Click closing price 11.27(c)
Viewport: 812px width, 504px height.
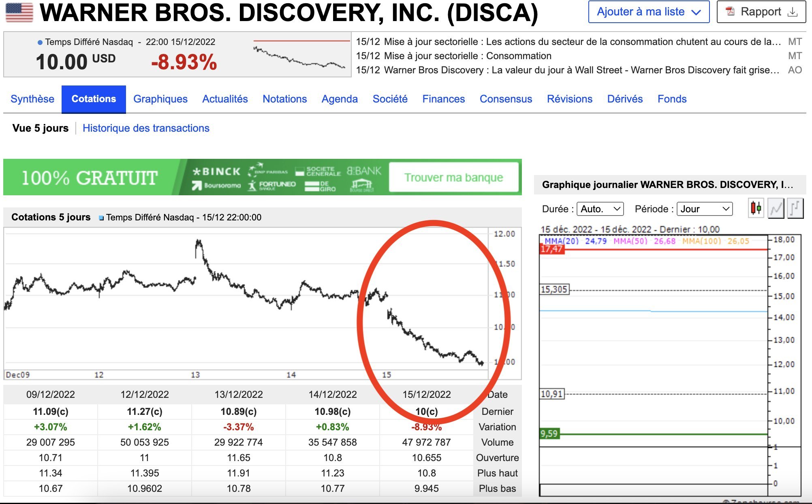pos(145,412)
